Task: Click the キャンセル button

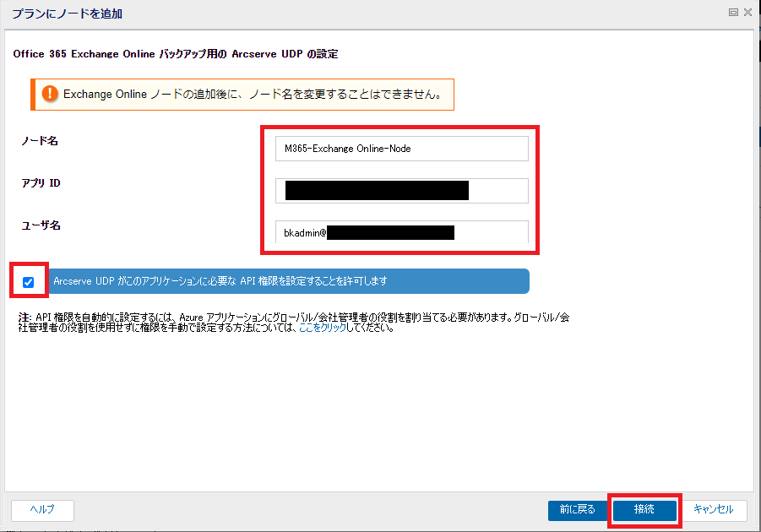Action: coord(714,510)
